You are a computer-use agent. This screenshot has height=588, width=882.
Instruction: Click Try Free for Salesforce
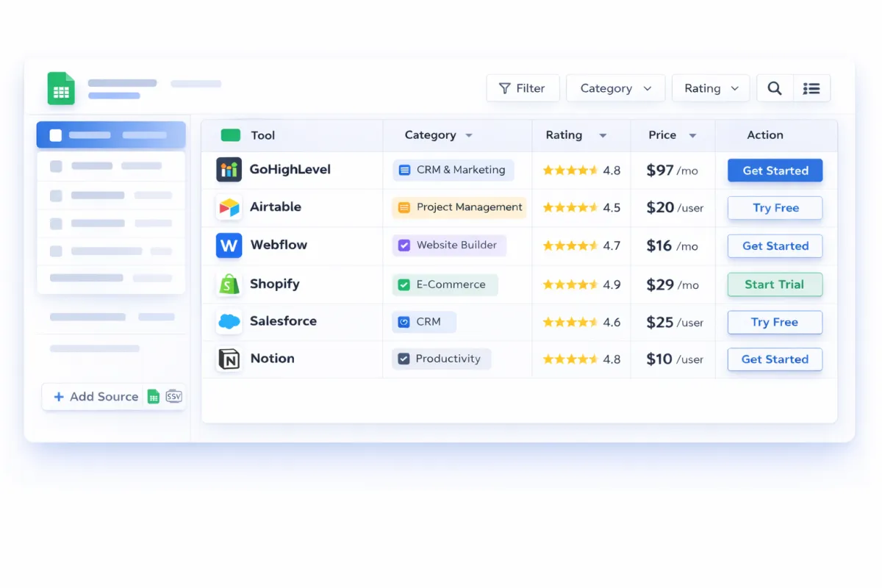click(x=775, y=322)
